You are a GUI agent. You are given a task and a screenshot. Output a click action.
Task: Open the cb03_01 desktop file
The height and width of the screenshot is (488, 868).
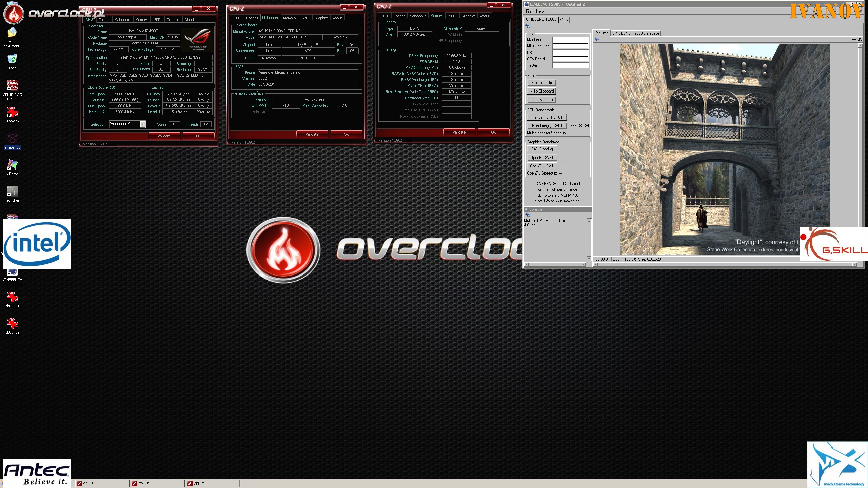coord(12,300)
